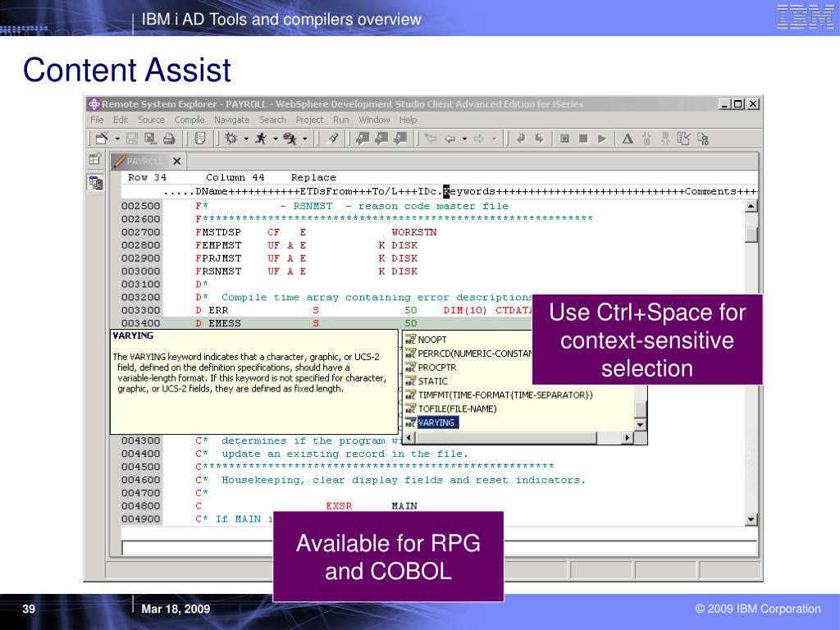Click the triangle delta toolbar icon
Image resolution: width=840 pixels, height=630 pixels.
pyautogui.click(x=628, y=139)
